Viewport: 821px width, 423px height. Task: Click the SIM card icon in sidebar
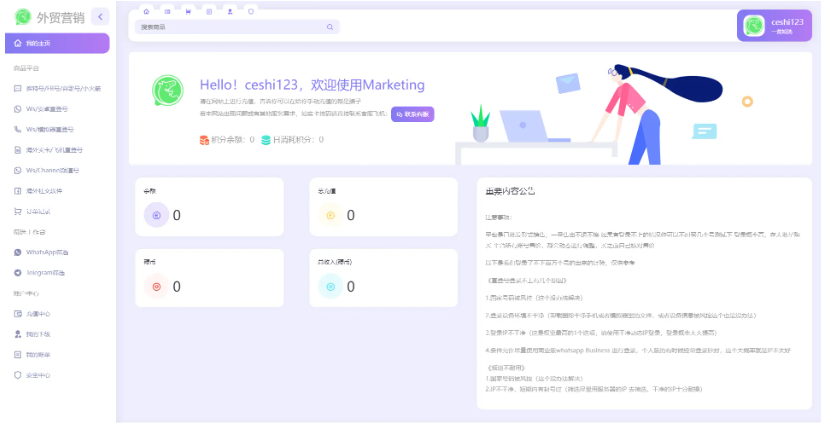point(17,150)
